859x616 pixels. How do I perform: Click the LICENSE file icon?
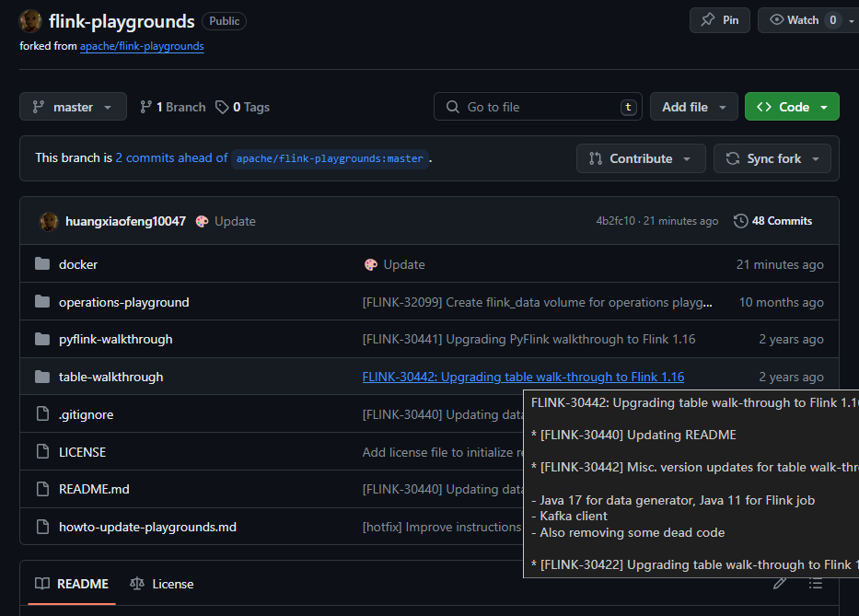[x=42, y=451]
